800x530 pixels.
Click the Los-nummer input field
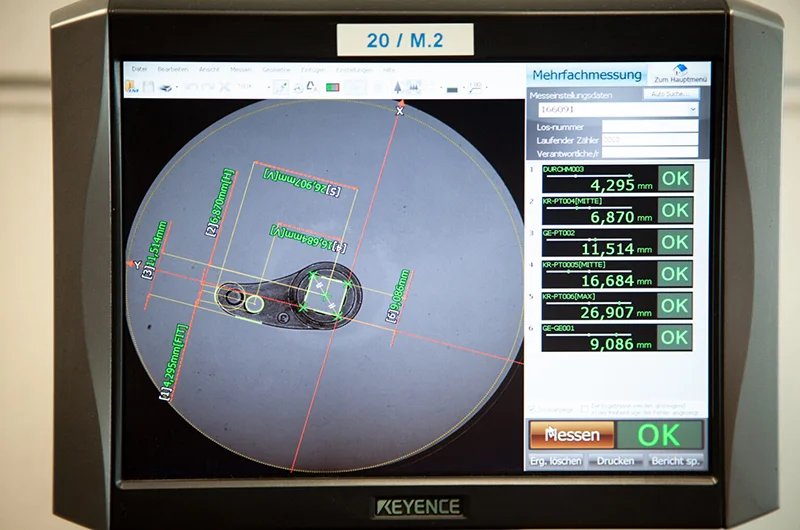649,127
